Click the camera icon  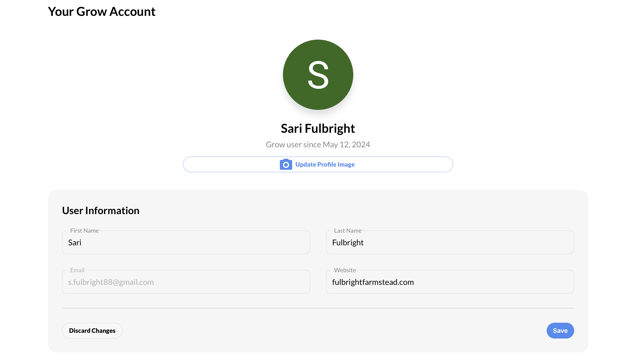[286, 164]
